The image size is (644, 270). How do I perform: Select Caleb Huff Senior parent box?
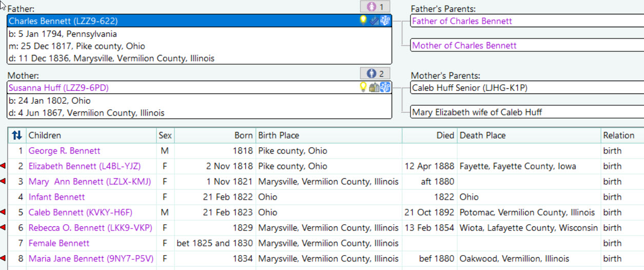point(527,88)
